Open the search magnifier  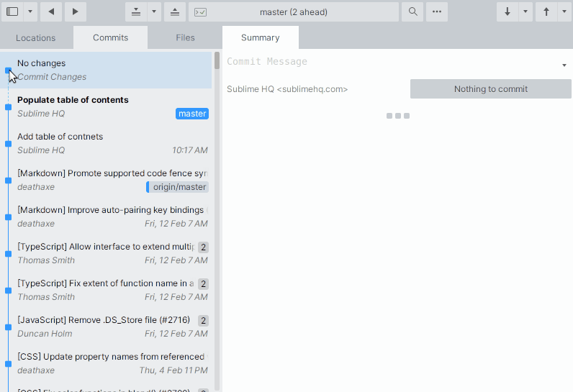click(x=412, y=12)
